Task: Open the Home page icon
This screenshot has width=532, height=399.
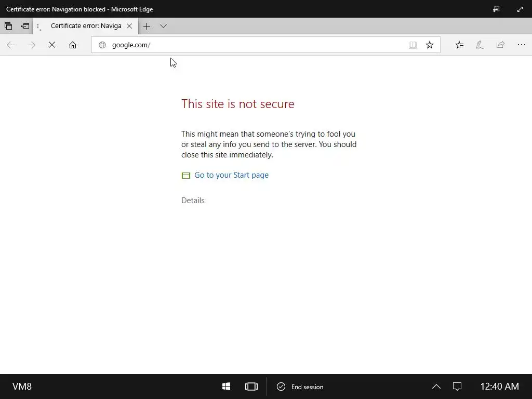Action: click(x=73, y=45)
